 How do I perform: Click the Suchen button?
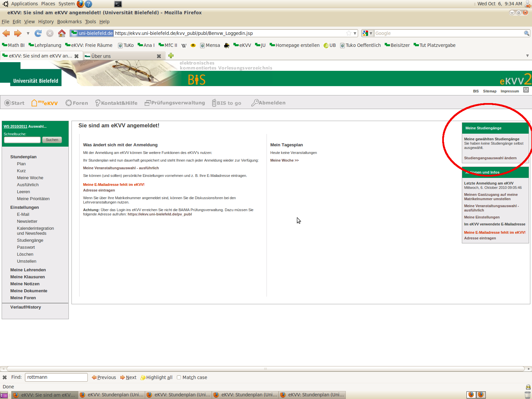52,140
